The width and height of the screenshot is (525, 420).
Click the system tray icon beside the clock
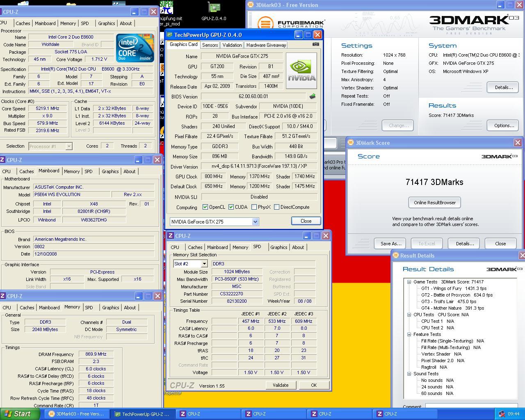pos(502,414)
